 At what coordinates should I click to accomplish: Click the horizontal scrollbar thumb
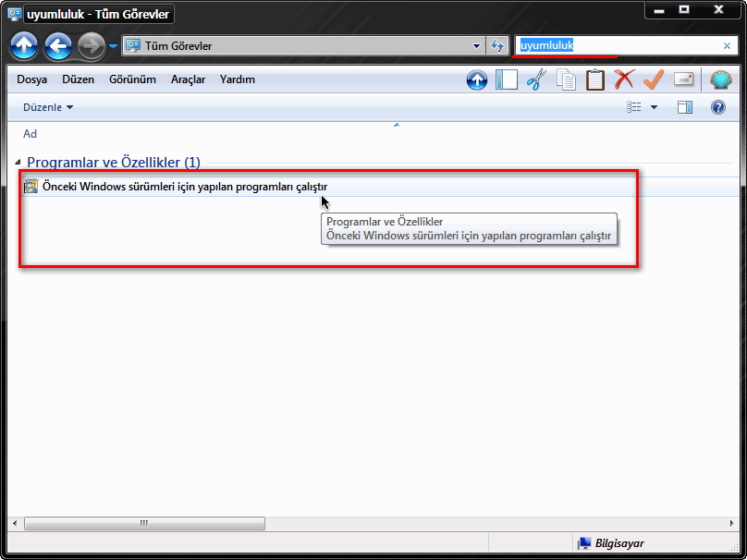point(144,523)
